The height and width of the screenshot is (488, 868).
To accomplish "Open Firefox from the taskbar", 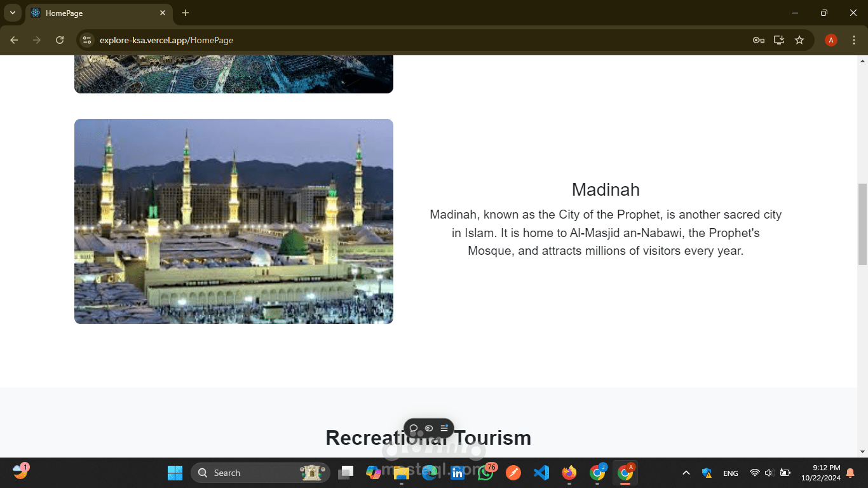I will (x=569, y=473).
